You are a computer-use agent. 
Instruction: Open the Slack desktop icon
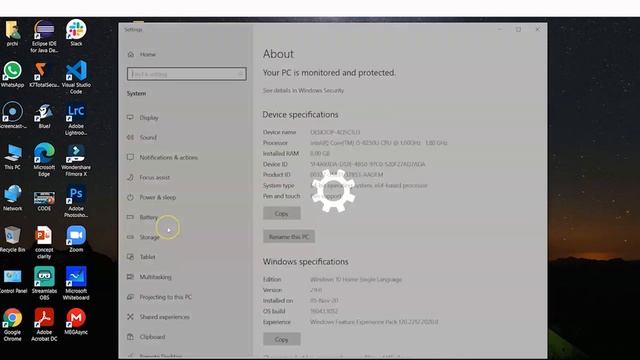click(76, 33)
